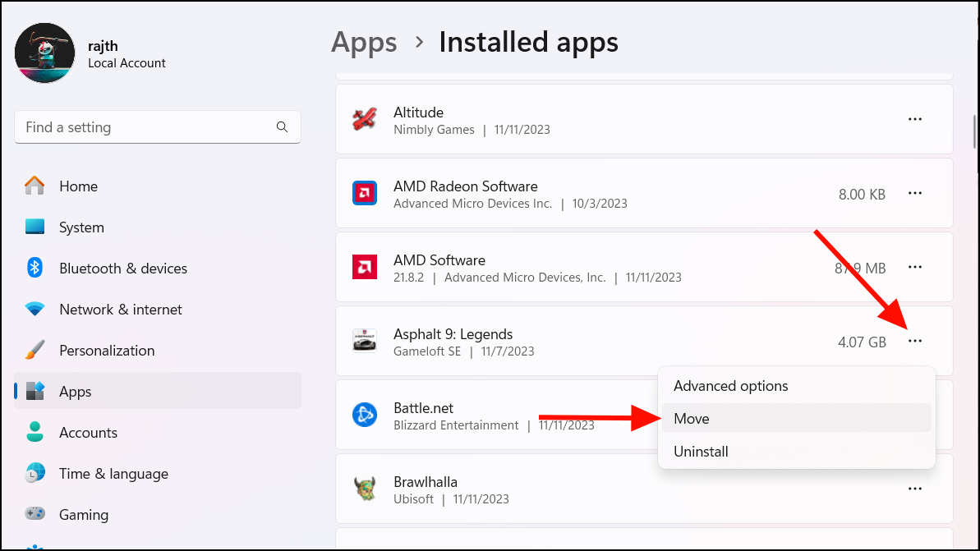
Task: Click the Asphalt 9: Legends icon
Action: click(365, 341)
